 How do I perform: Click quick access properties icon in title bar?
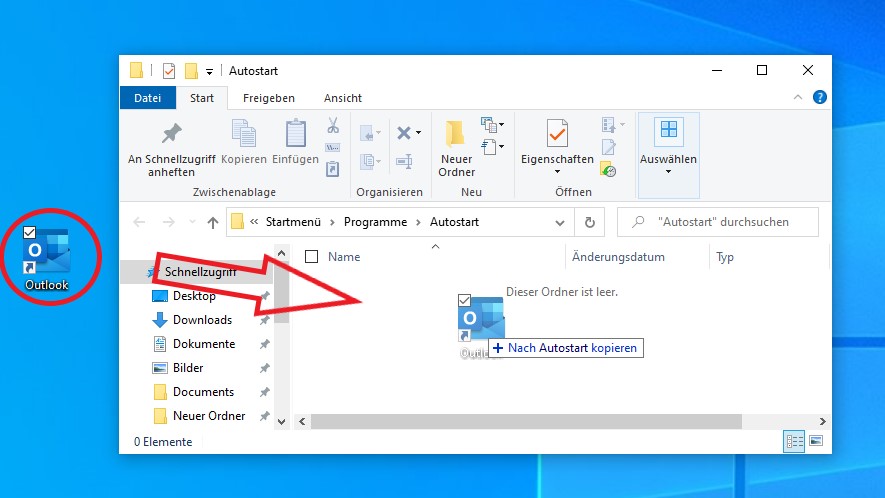pyautogui.click(x=168, y=71)
